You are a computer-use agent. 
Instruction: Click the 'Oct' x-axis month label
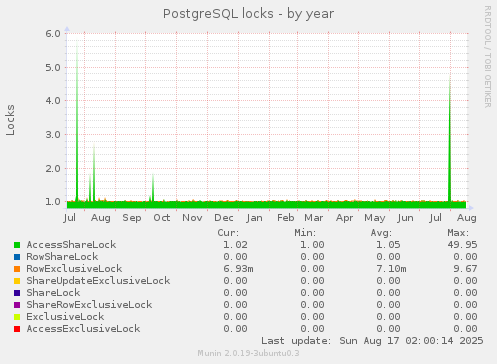(x=162, y=218)
